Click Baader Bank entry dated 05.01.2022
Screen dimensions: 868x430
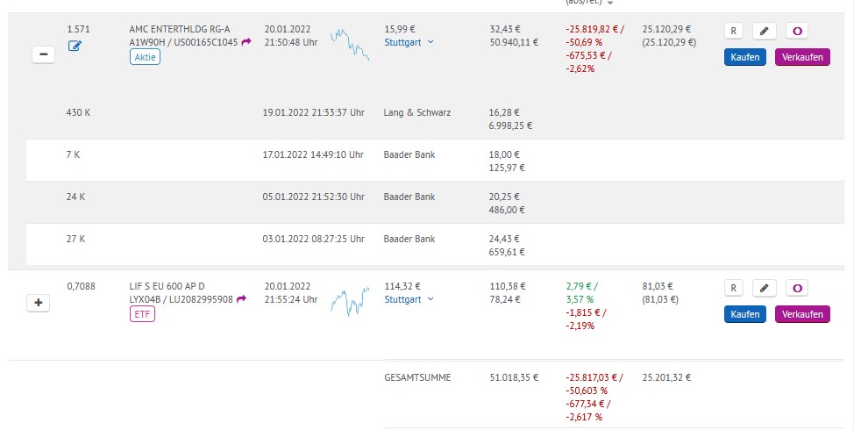click(x=409, y=197)
